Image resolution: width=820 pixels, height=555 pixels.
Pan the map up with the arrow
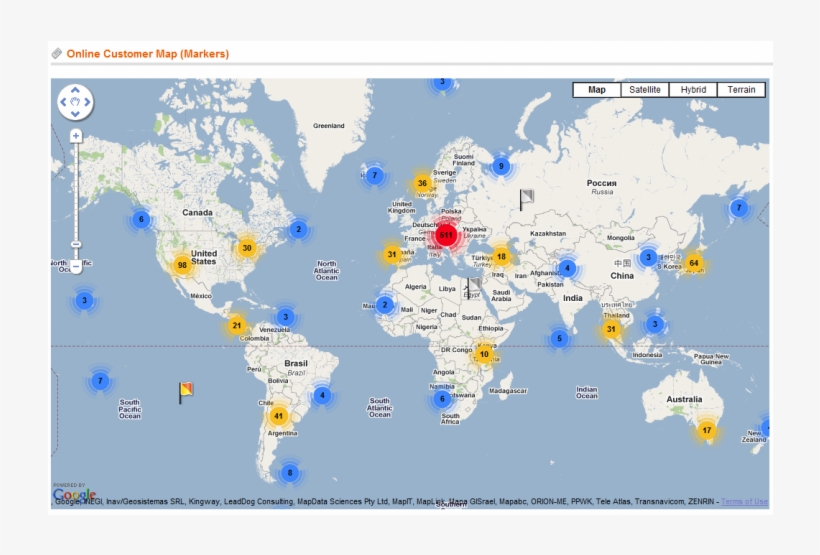point(75,90)
